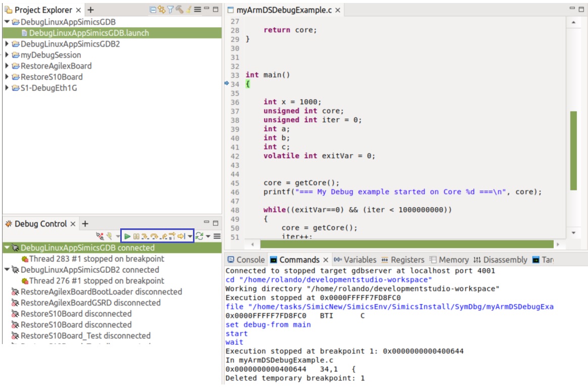Collapse the DebugLinuxAppSimicsGDB project tree
The image size is (588, 387).
(7, 22)
